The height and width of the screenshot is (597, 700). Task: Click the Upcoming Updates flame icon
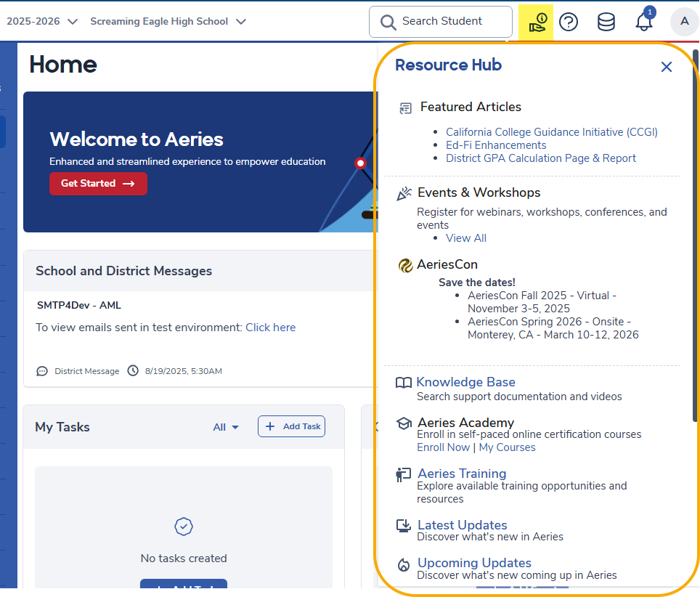pos(404,565)
